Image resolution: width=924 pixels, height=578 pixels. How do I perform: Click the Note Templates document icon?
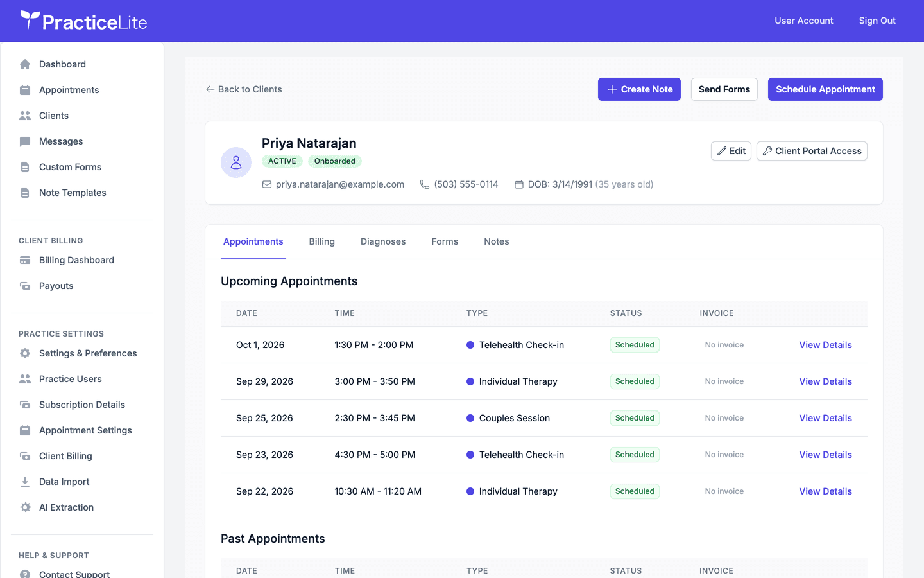(25, 193)
